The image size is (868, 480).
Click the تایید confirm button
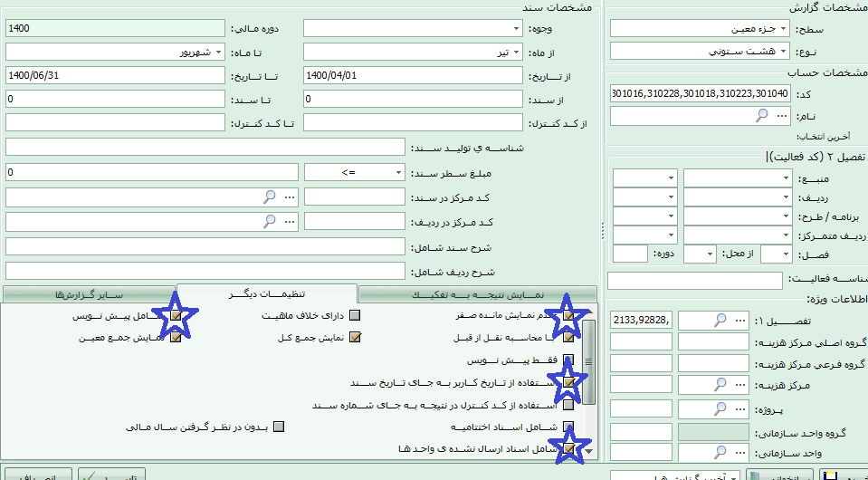112,475
